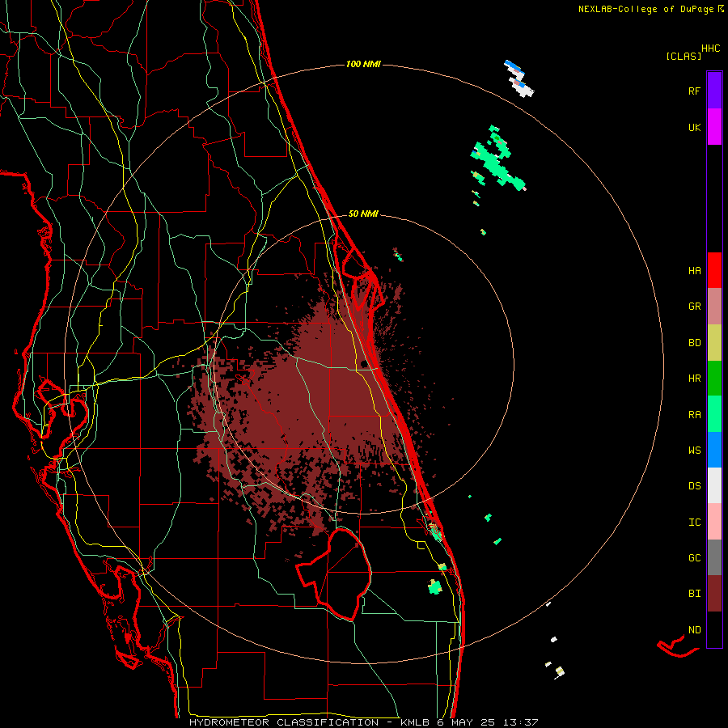Click the RA legend label
This screenshot has height=728, width=728.
point(694,415)
